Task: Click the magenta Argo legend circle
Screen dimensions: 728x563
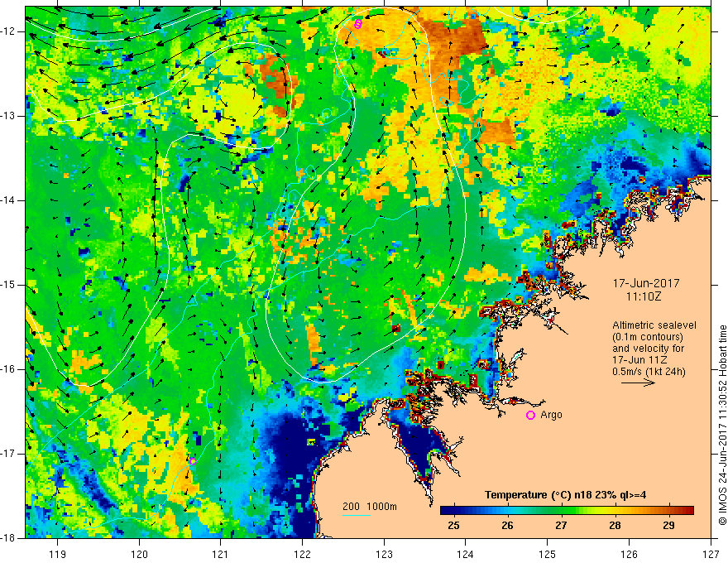Action: (530, 416)
